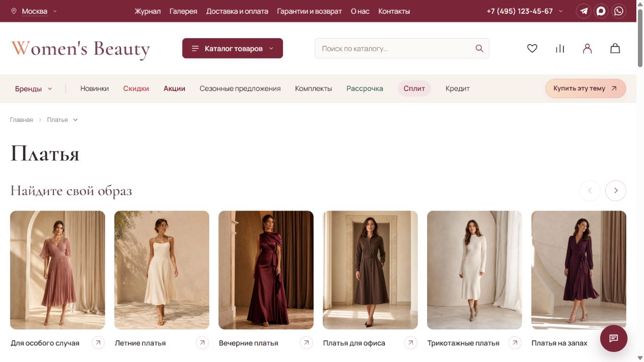
Task: Open the favorites heart icon
Action: (532, 48)
